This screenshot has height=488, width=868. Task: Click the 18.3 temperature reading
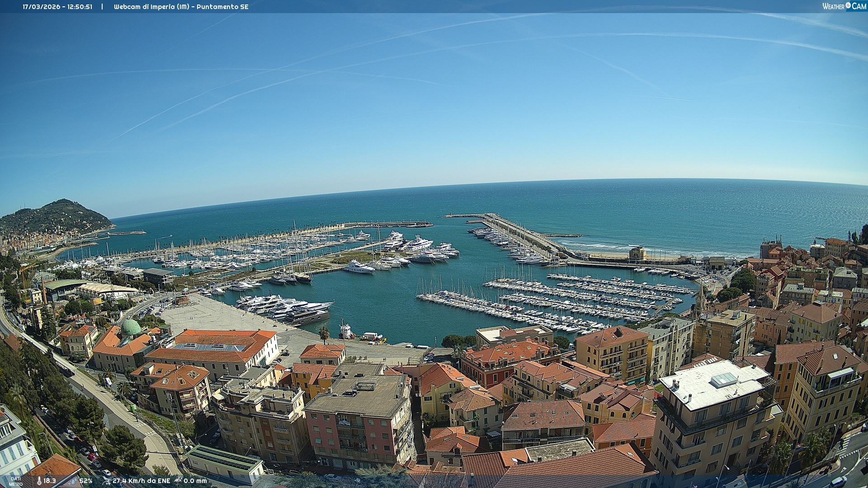tap(50, 481)
